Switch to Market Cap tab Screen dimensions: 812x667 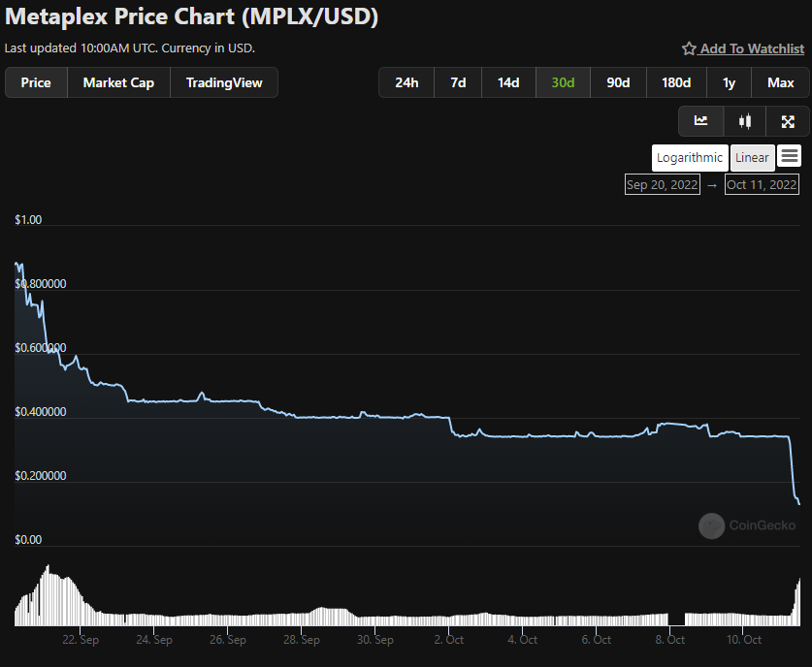[118, 82]
